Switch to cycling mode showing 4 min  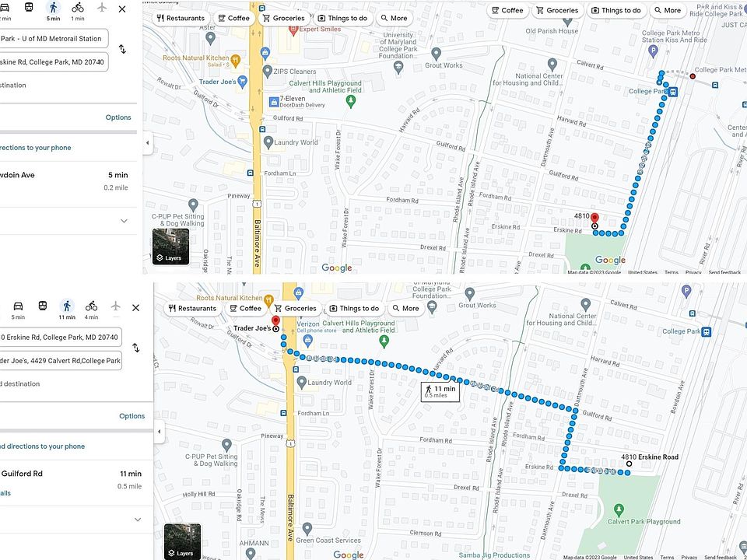[x=92, y=310]
